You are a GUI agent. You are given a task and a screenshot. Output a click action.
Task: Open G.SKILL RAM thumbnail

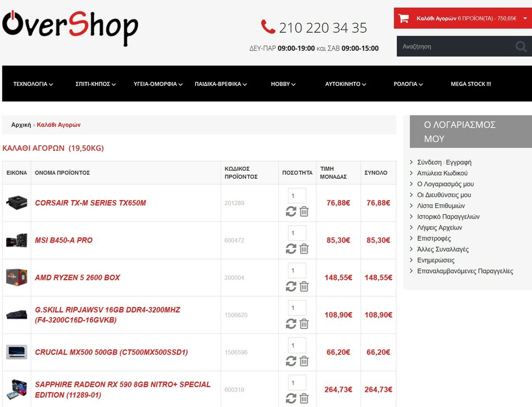pos(16,314)
